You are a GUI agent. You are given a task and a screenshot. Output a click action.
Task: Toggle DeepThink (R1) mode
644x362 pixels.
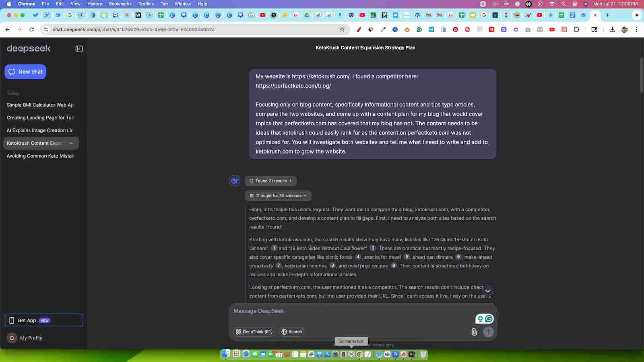(254, 331)
